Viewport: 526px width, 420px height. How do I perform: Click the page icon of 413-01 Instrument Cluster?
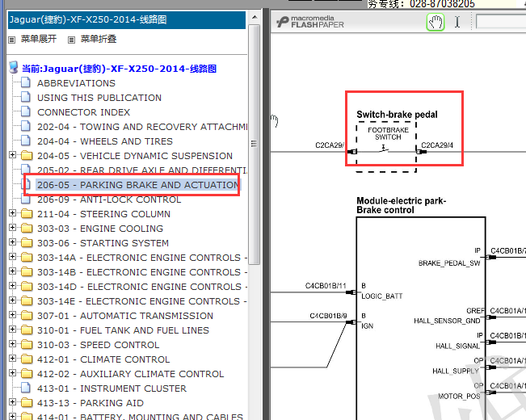point(26,388)
